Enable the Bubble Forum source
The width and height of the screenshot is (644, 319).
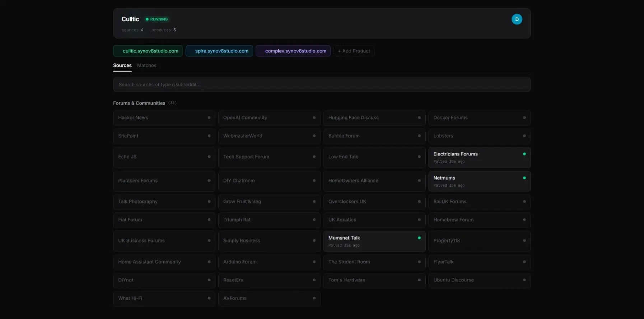pyautogui.click(x=374, y=136)
